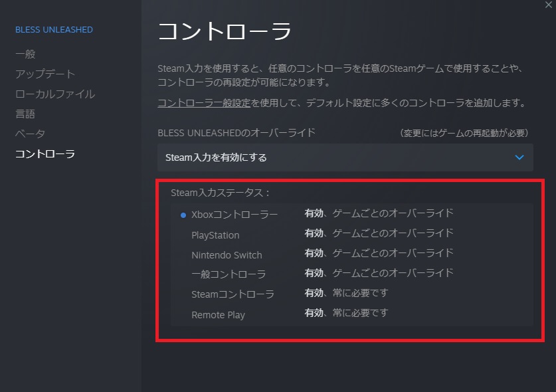556x392 pixels.
Task: Click the large コントローラ page heading
Action: pyautogui.click(x=225, y=31)
